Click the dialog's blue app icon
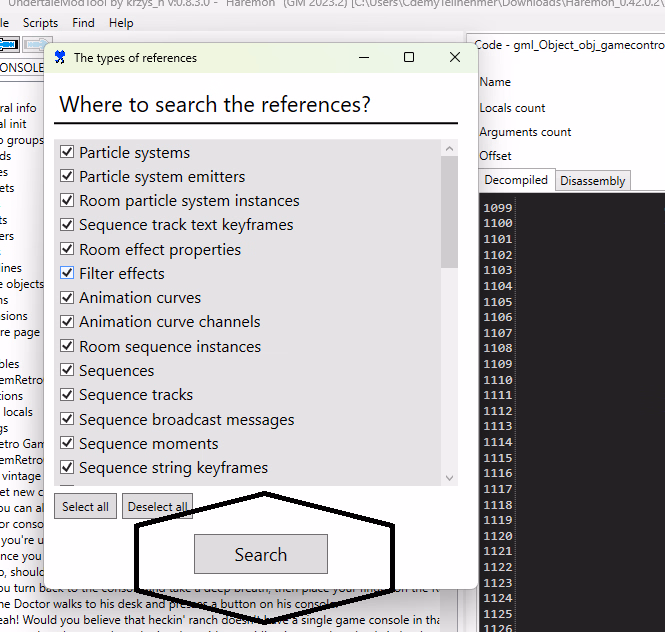 (x=60, y=58)
